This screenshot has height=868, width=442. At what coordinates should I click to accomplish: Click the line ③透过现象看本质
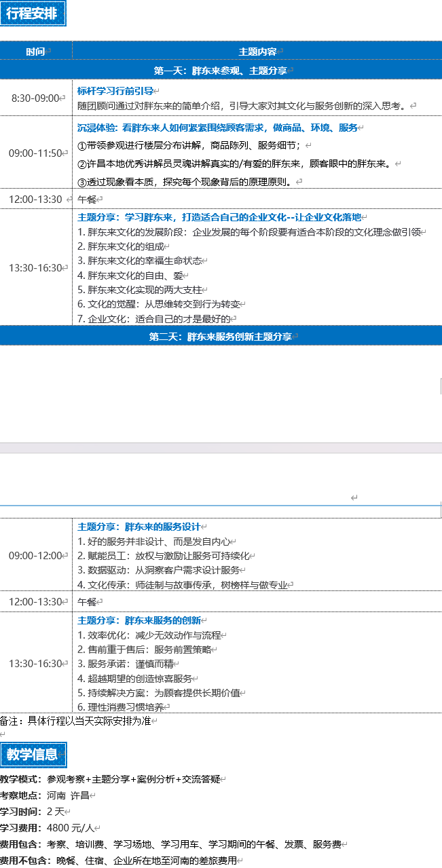pos(186,181)
